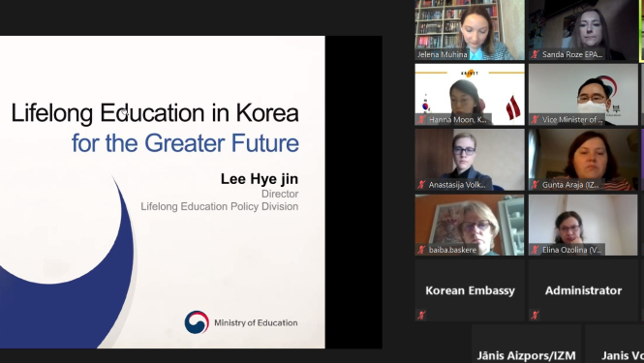Select baiba.baskere video tile
The image size is (644, 363).
pos(470,225)
